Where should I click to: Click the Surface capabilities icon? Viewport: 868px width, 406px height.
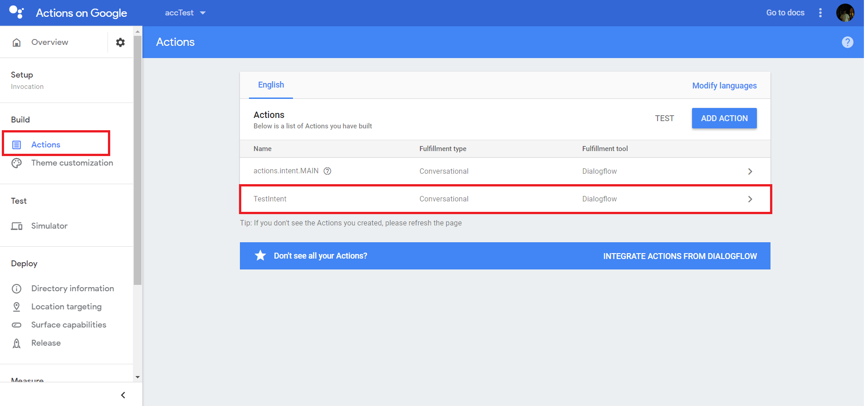tap(17, 325)
